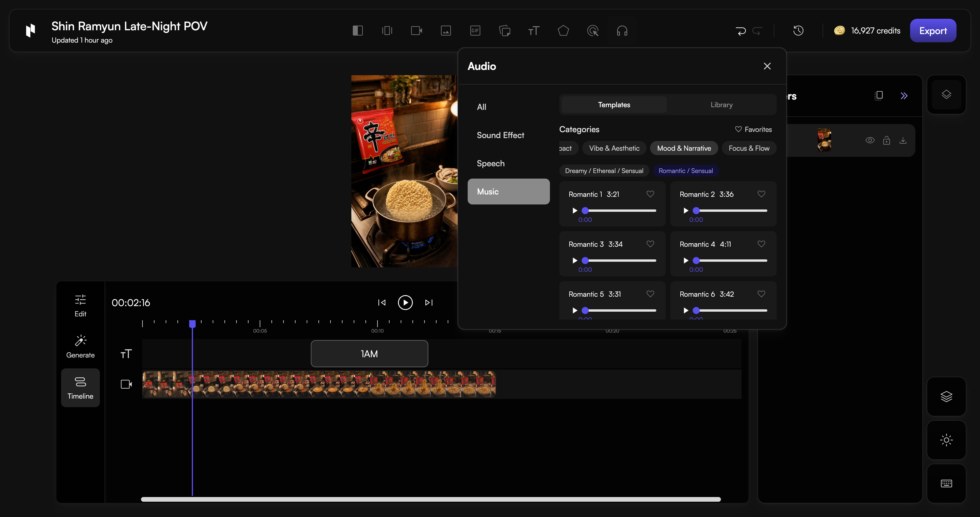980x517 pixels.
Task: Add an image using the picture icon
Action: tap(446, 31)
